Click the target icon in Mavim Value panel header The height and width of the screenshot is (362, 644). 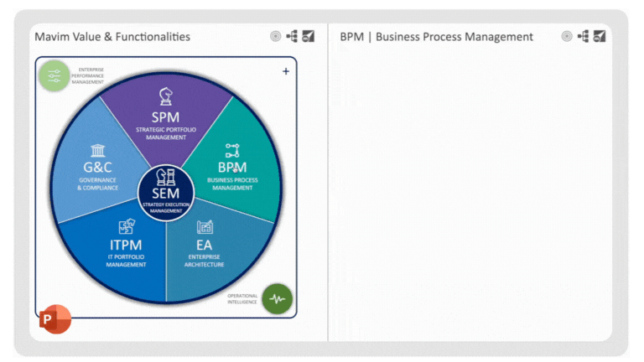[276, 36]
